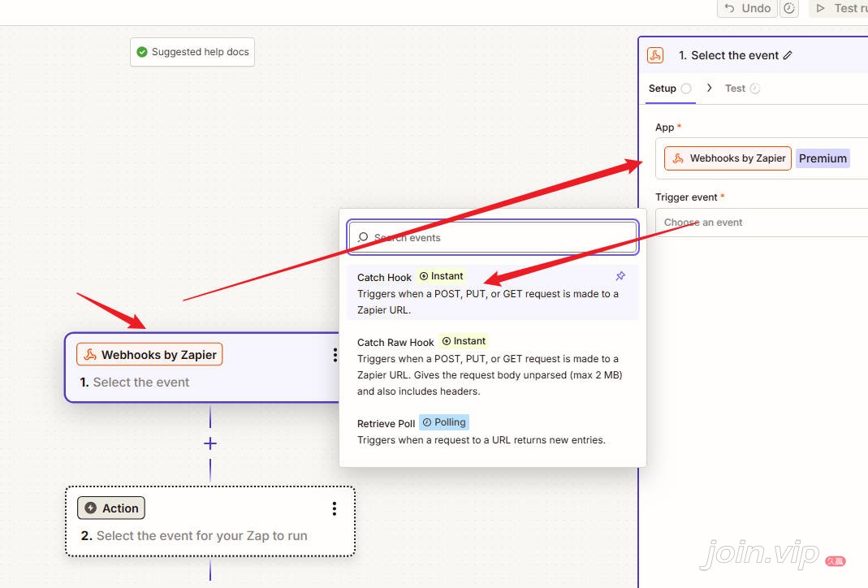Click the Instant badge on Catch Raw Hook
Viewport: 868px width, 588px height.
pyautogui.click(x=464, y=341)
